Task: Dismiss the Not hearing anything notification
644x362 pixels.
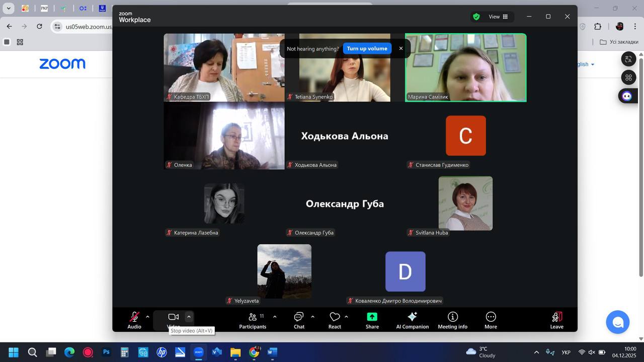Action: pos(401,49)
